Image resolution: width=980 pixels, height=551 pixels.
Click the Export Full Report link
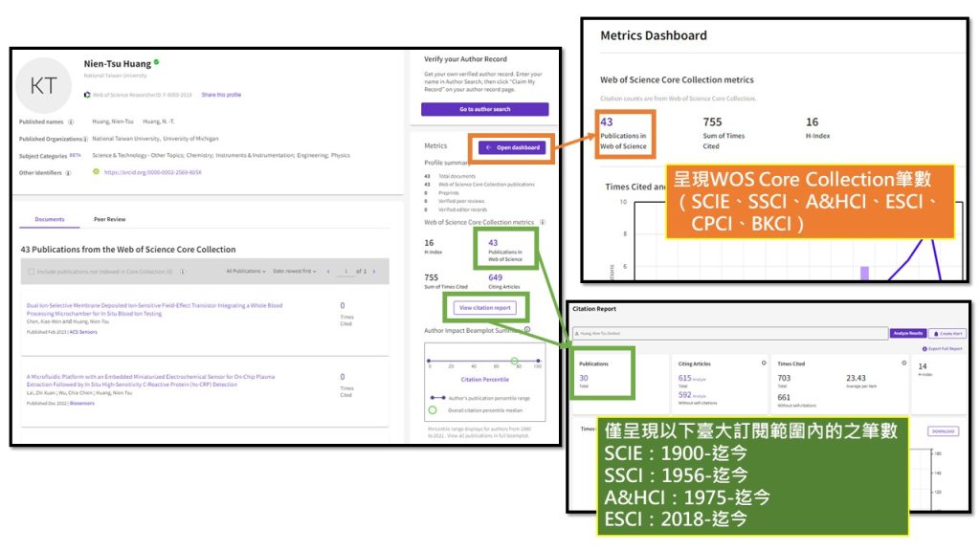tap(943, 348)
